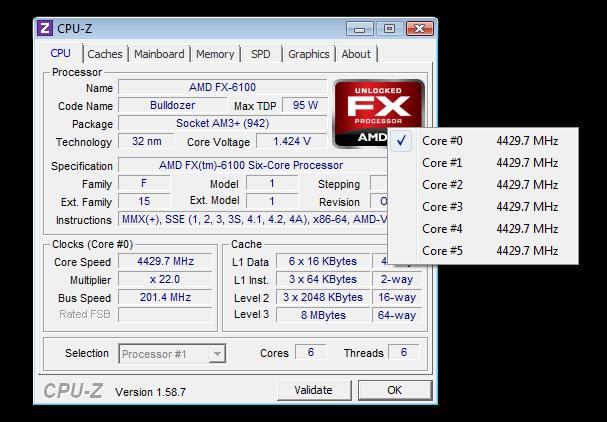Click the OK button
Image resolution: width=607 pixels, height=422 pixels.
395,390
